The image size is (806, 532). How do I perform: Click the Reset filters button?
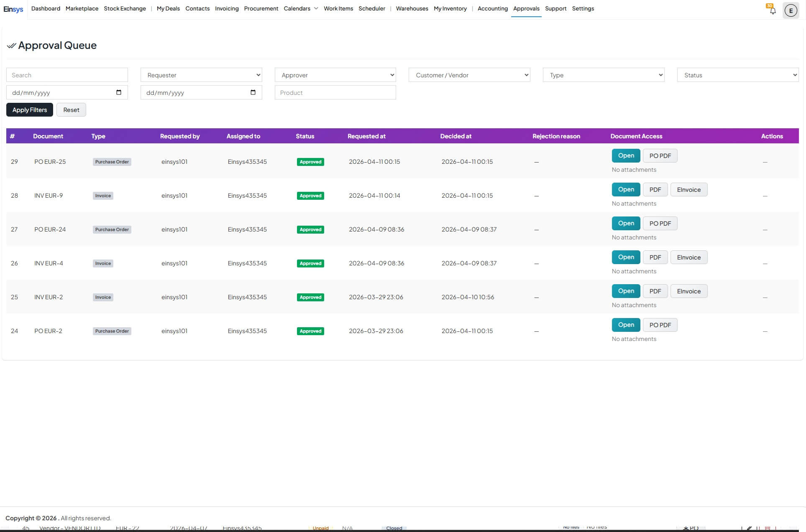pos(71,110)
